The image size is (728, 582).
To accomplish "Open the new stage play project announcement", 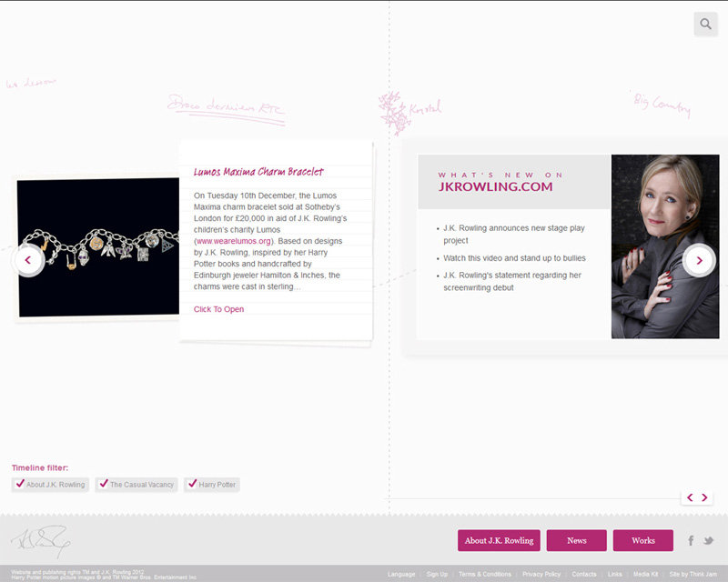I will (514, 235).
